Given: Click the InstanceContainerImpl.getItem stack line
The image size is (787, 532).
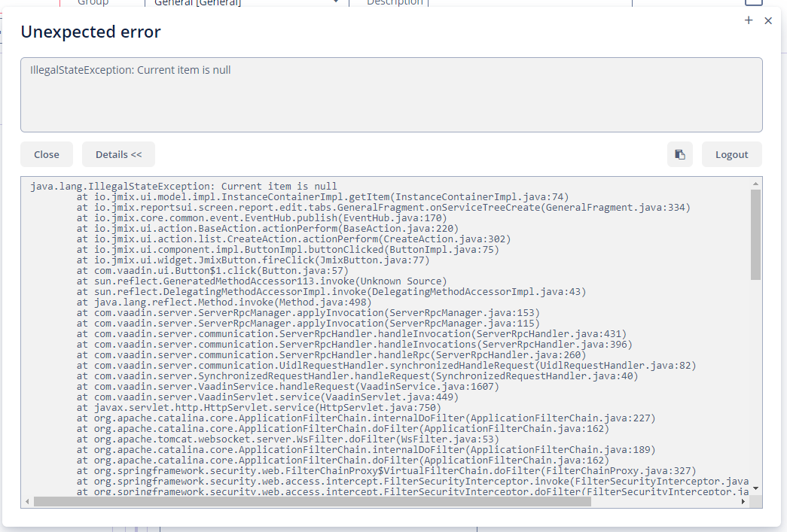Looking at the screenshot, I should [323, 197].
